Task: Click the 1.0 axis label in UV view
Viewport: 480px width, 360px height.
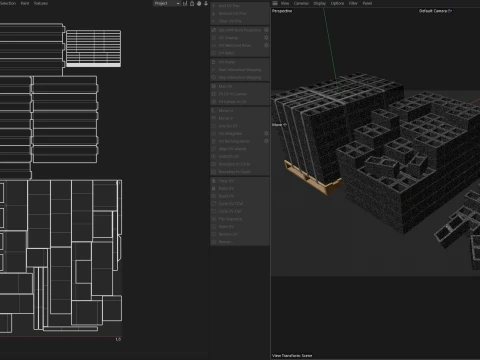Action: (118, 339)
